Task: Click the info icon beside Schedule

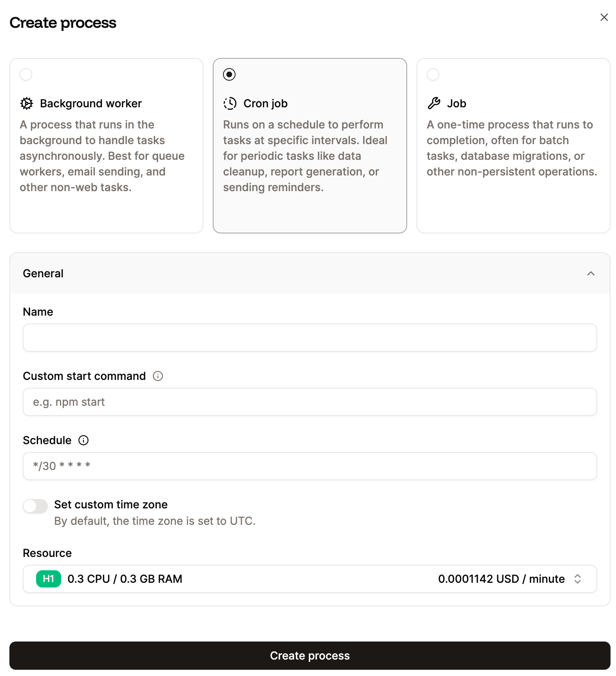Action: tap(83, 440)
